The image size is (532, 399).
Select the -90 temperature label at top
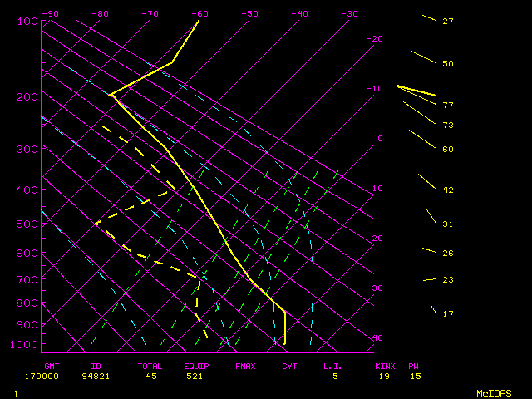pos(50,14)
